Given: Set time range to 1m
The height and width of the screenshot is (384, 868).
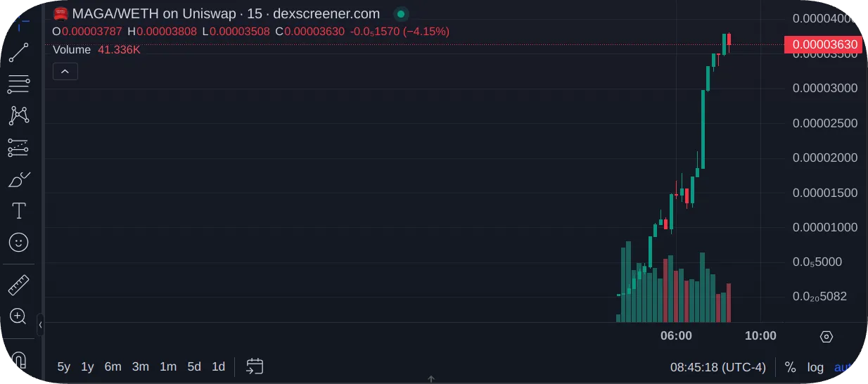Looking at the screenshot, I should coord(168,366).
